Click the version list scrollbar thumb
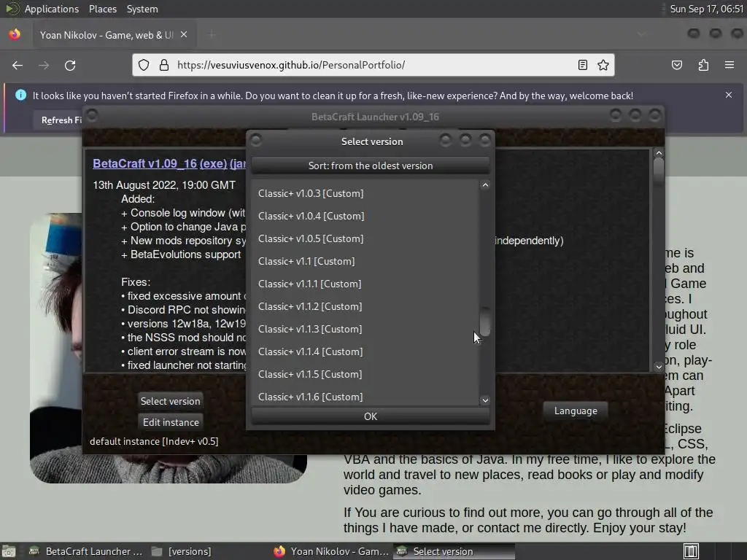Image resolution: width=747 pixels, height=560 pixels. pos(485,322)
